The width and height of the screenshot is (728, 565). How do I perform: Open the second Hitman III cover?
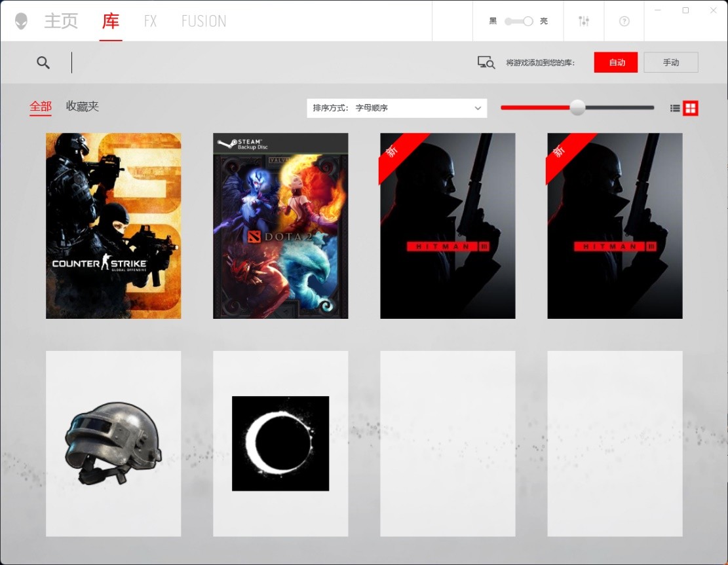tap(615, 226)
